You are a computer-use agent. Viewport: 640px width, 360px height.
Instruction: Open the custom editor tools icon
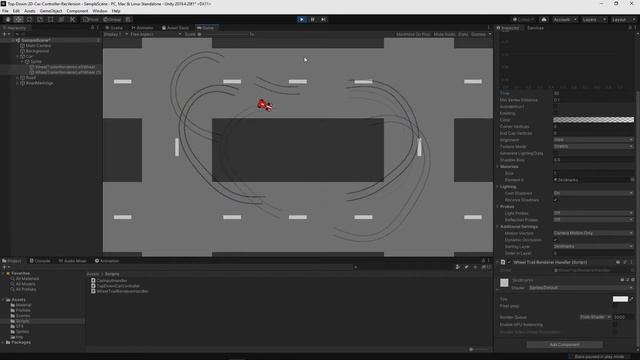72,20
